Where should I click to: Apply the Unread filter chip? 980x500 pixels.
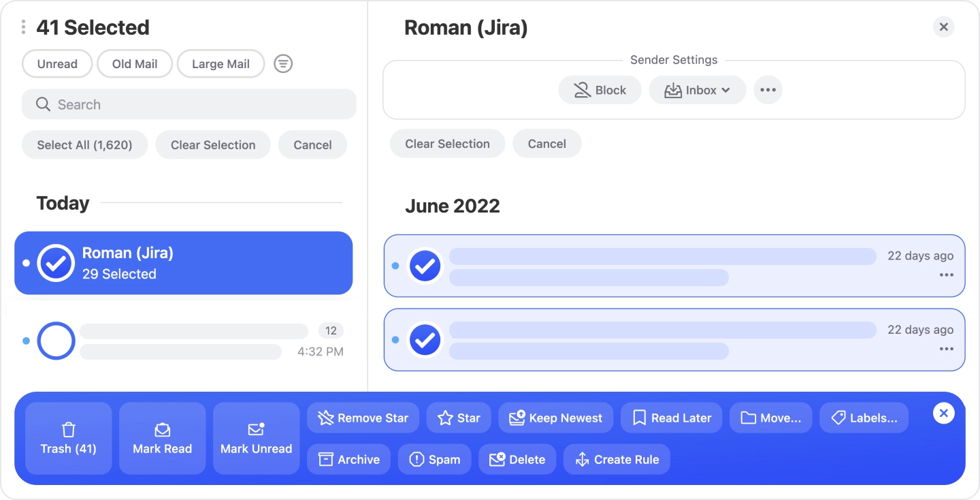56,63
